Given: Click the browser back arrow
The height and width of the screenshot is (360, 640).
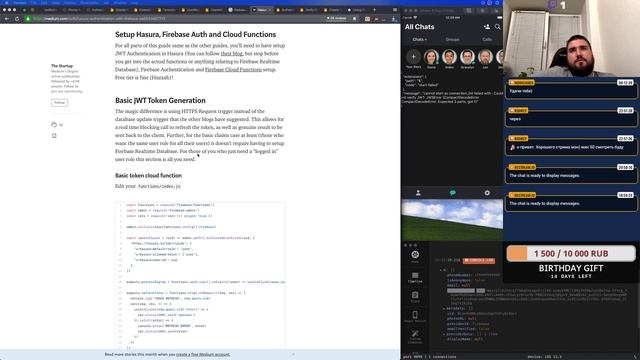Looking at the screenshot, I should [7, 19].
